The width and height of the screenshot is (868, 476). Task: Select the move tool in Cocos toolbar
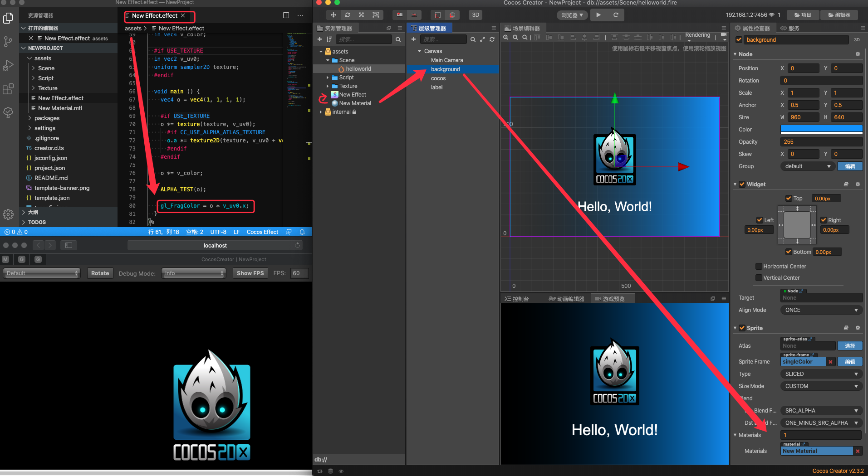click(333, 15)
